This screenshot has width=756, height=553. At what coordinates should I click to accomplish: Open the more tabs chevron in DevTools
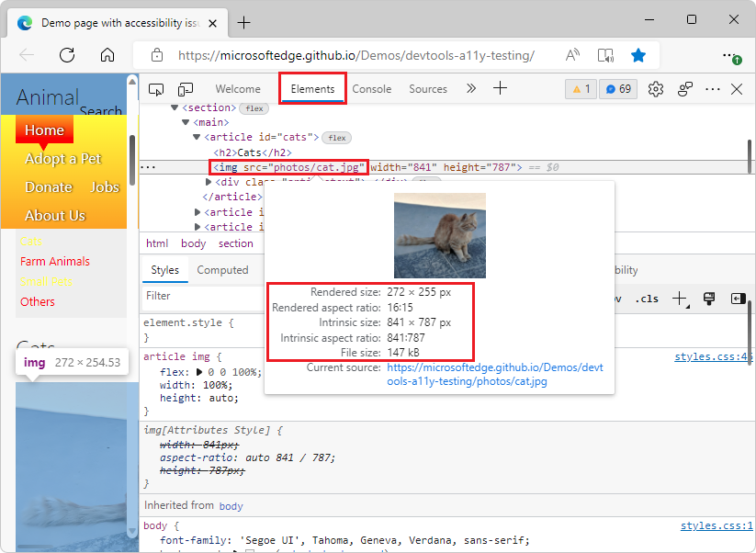(x=471, y=88)
